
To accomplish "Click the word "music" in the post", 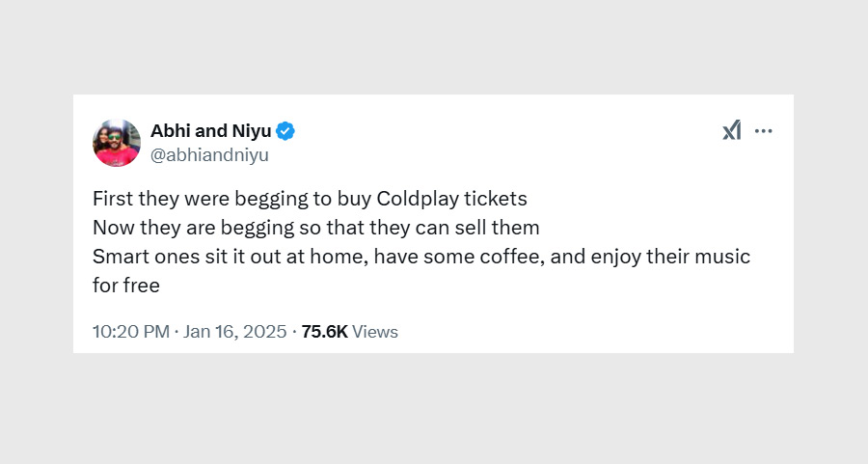I will pos(722,258).
